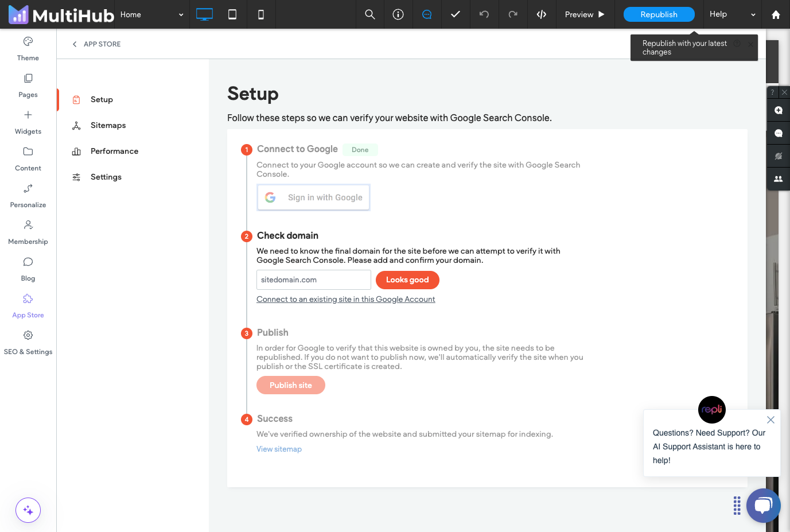Open the live chat bubble
The image size is (790, 532).
[x=763, y=506]
